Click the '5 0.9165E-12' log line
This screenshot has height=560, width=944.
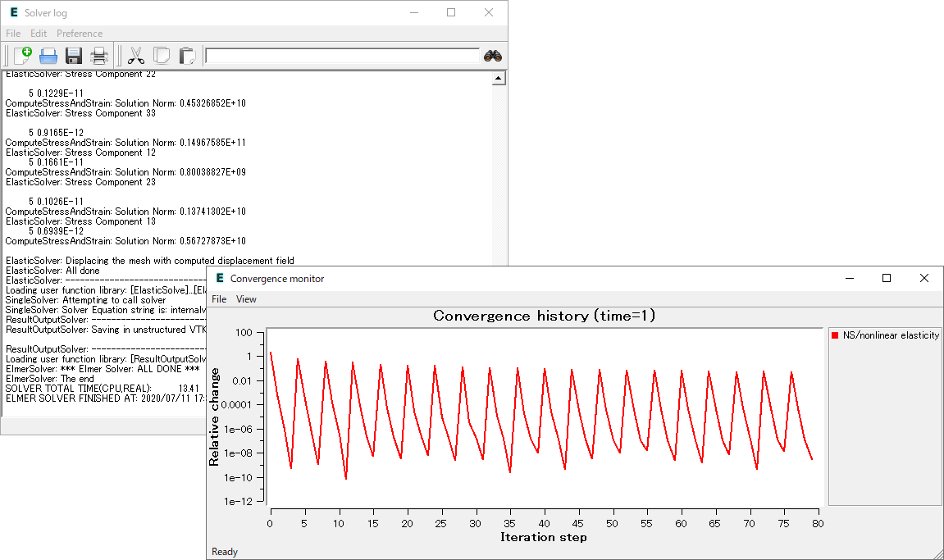click(56, 133)
